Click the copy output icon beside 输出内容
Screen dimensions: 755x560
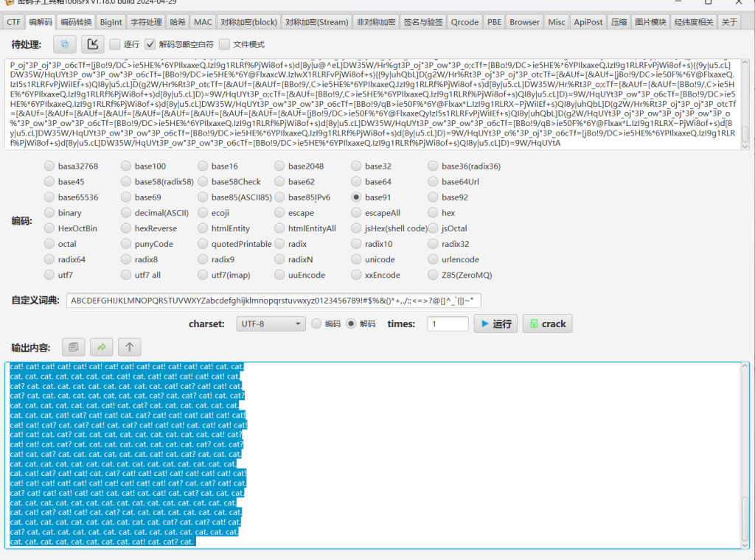[x=72, y=347]
